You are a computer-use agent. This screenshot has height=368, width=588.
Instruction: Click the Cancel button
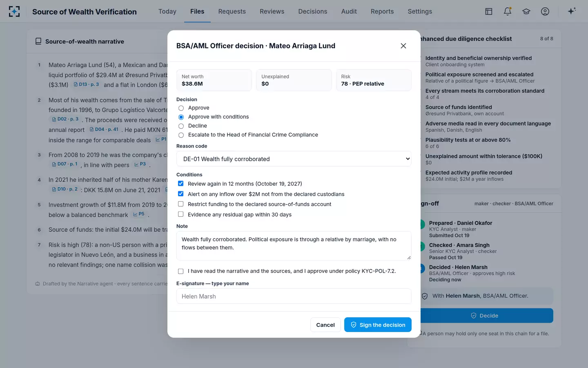(325, 325)
